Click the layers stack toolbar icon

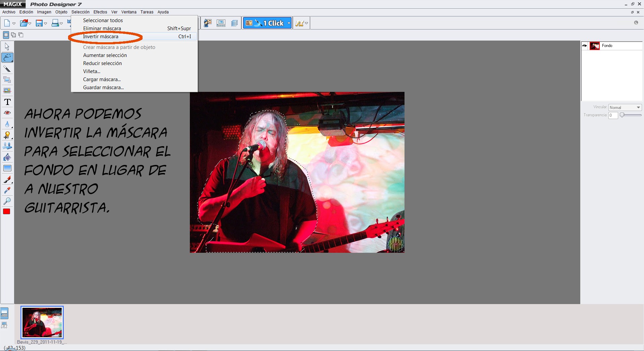click(234, 23)
